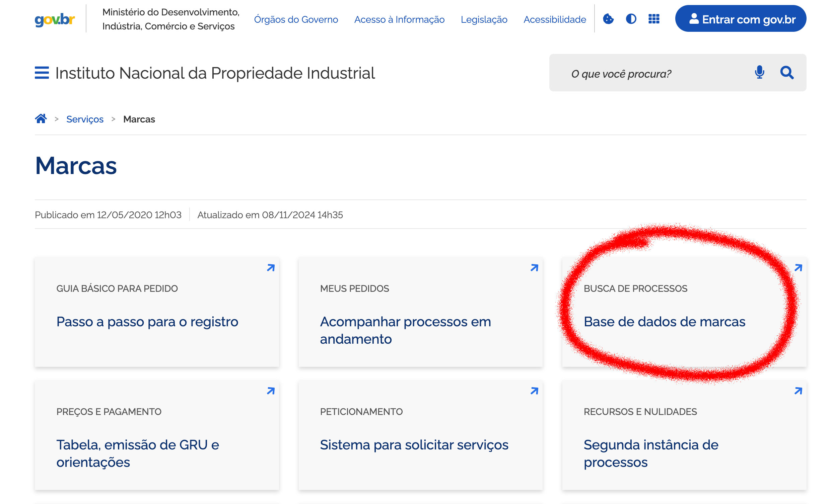Screen dimensions: 830x504
Task: Open 'Acompanhar processos em andamento' link
Action: tap(406, 330)
